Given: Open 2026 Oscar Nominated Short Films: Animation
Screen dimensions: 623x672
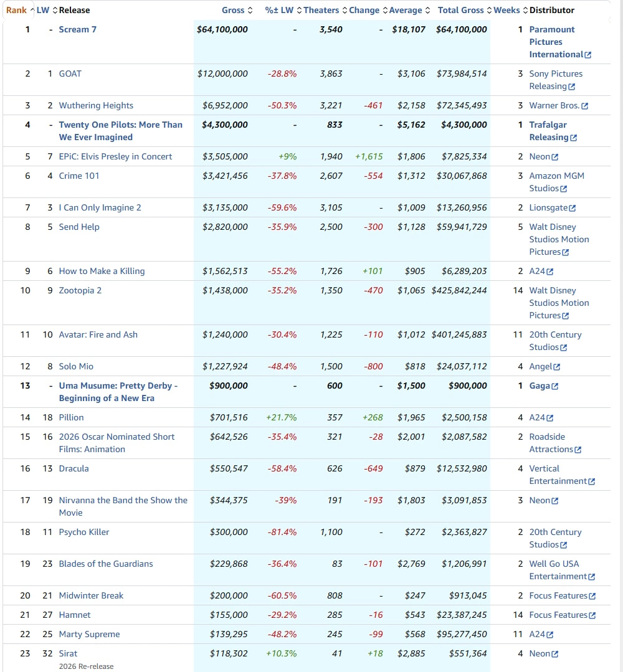Looking at the screenshot, I should point(117,443).
